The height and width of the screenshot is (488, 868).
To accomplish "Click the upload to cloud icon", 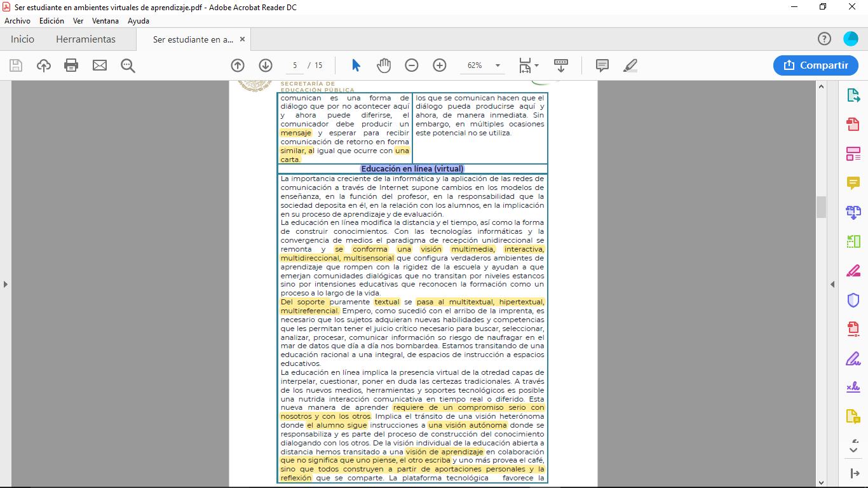I will (x=44, y=65).
